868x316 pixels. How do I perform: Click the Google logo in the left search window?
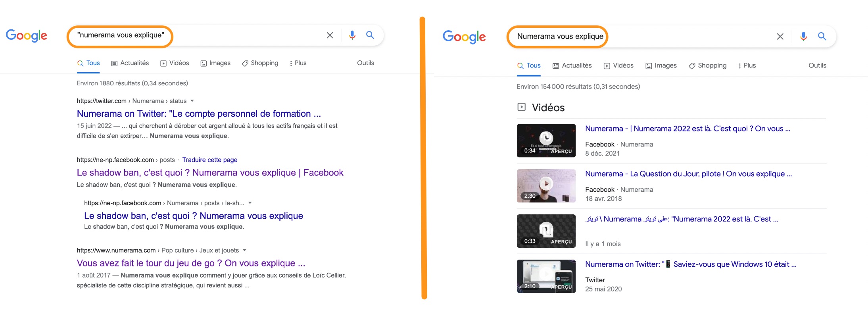[27, 35]
